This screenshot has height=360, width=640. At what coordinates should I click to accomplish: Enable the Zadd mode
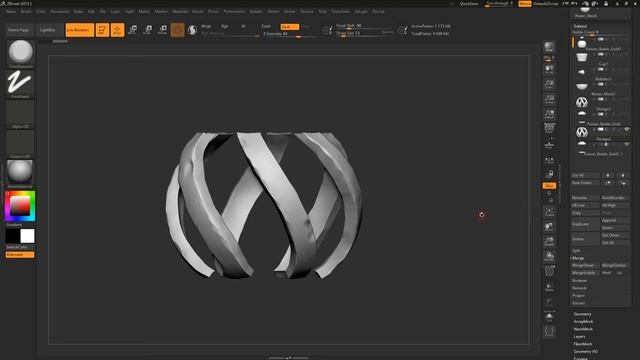pos(266,26)
